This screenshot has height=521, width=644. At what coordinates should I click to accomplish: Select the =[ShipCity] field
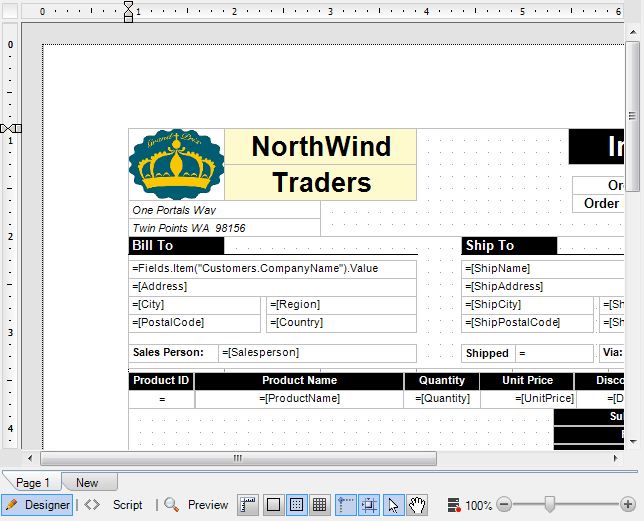coord(527,305)
